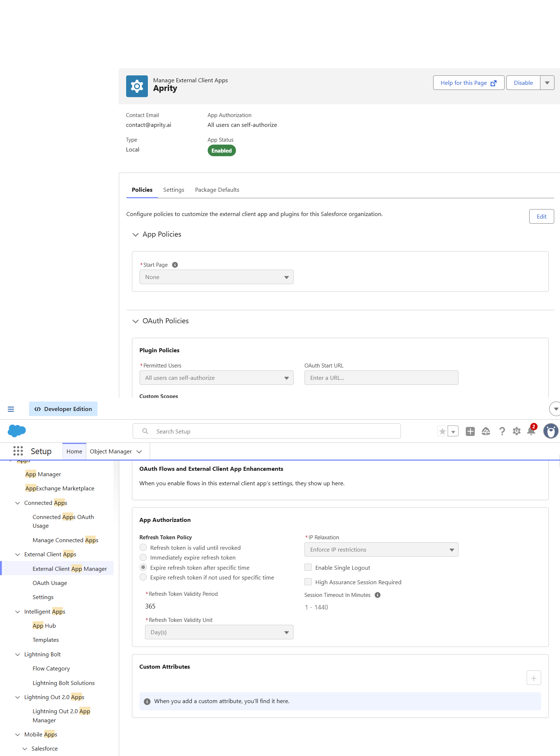This screenshot has height=756, width=560.
Task: Open Lightning Out 2.0 App Manager item
Action: tap(61, 715)
